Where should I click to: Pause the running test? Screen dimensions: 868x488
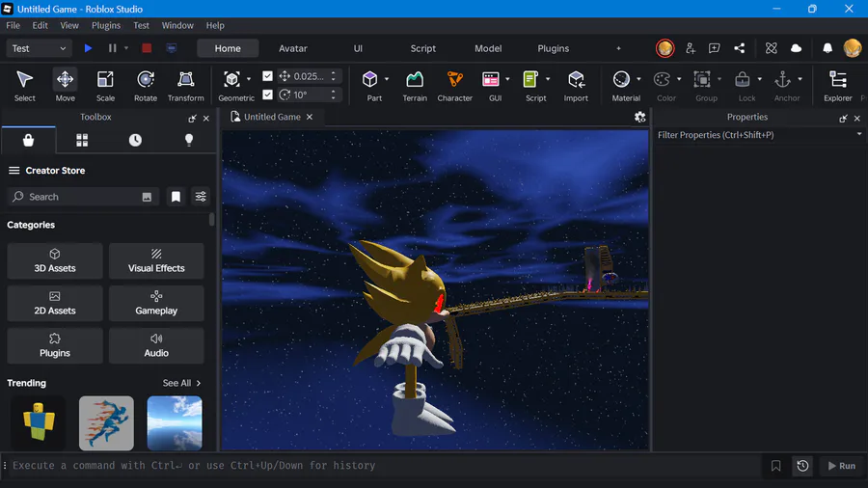click(113, 48)
